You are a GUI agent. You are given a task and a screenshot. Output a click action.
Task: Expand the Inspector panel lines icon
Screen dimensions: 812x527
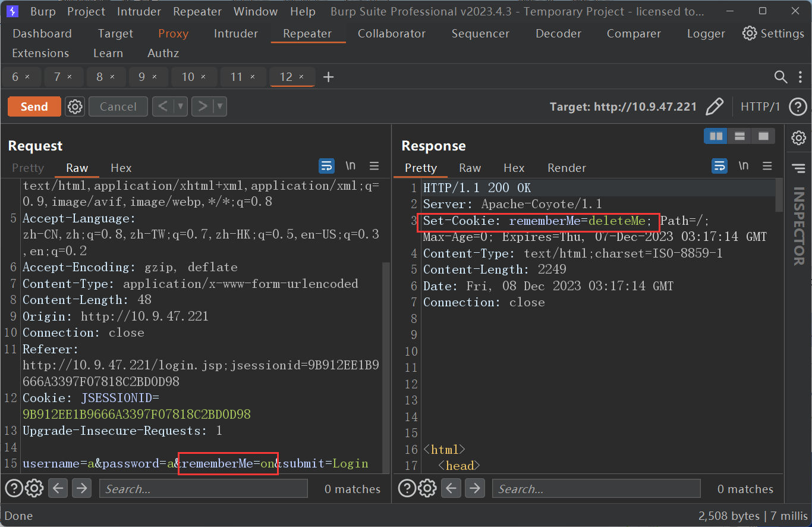tap(798, 169)
